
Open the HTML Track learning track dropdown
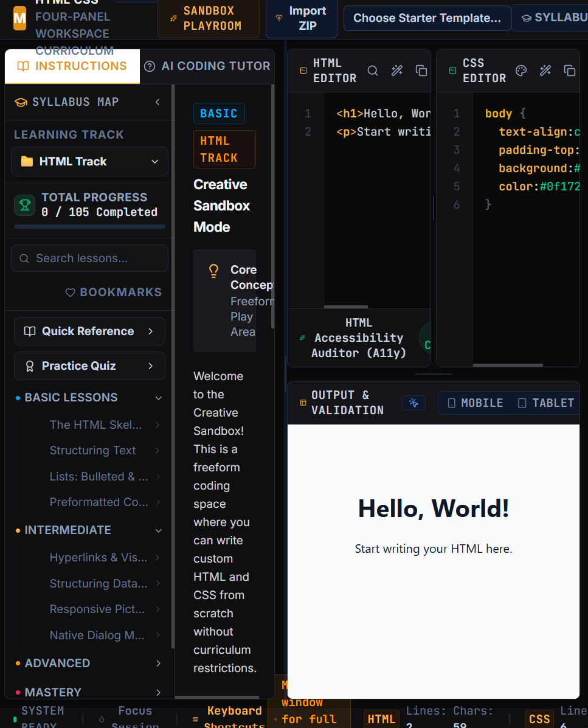89,161
